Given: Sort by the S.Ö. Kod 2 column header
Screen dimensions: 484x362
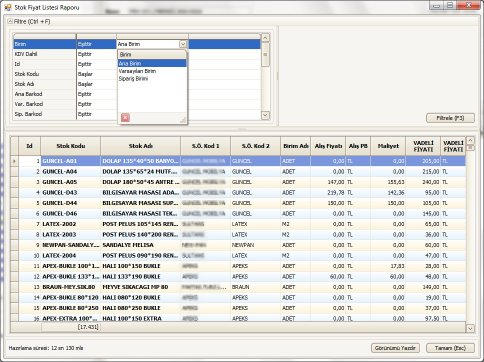Looking at the screenshot, I should [x=255, y=146].
